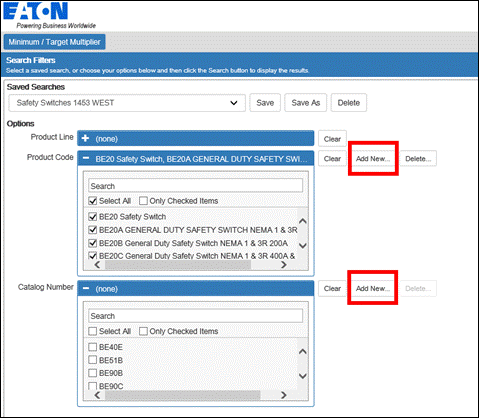Viewport: 479px width, 418px height.
Task: Click the Product Code list up arrow
Action: click(303, 221)
